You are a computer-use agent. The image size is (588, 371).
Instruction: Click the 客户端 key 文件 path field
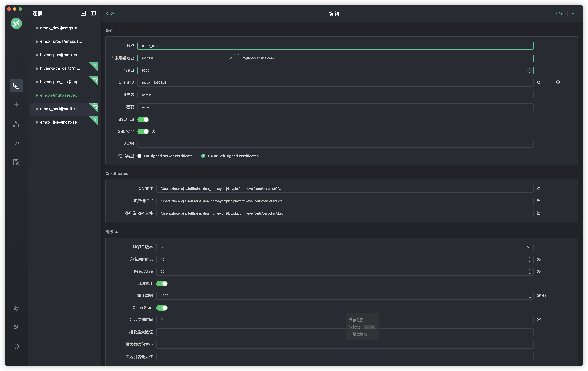tap(345, 213)
